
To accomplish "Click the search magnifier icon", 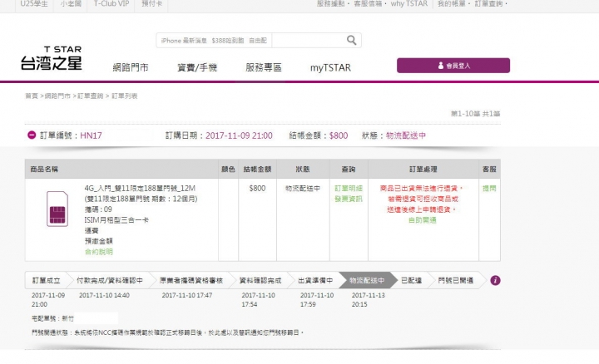I will coord(351,40).
